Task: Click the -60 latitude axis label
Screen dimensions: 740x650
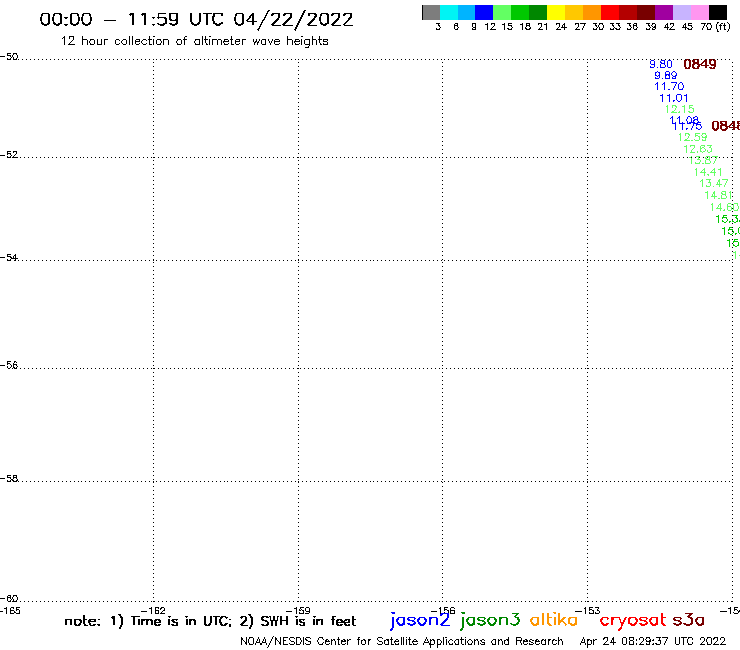Action: point(9,599)
